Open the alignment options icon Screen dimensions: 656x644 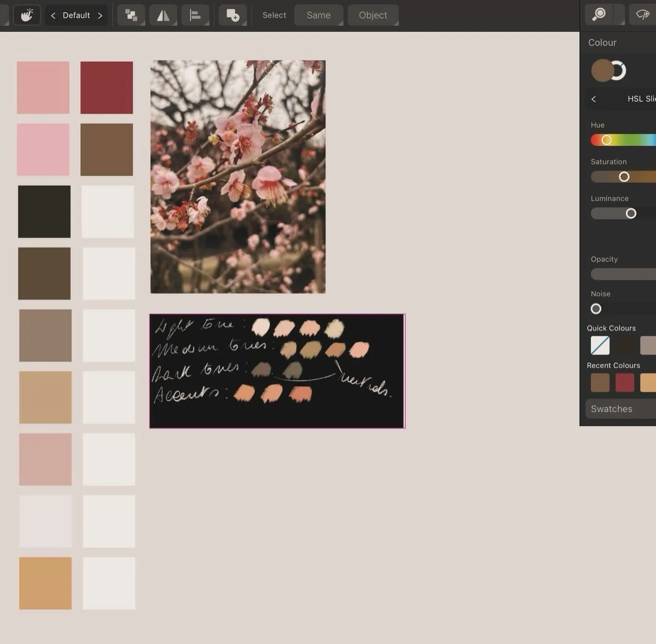click(195, 15)
